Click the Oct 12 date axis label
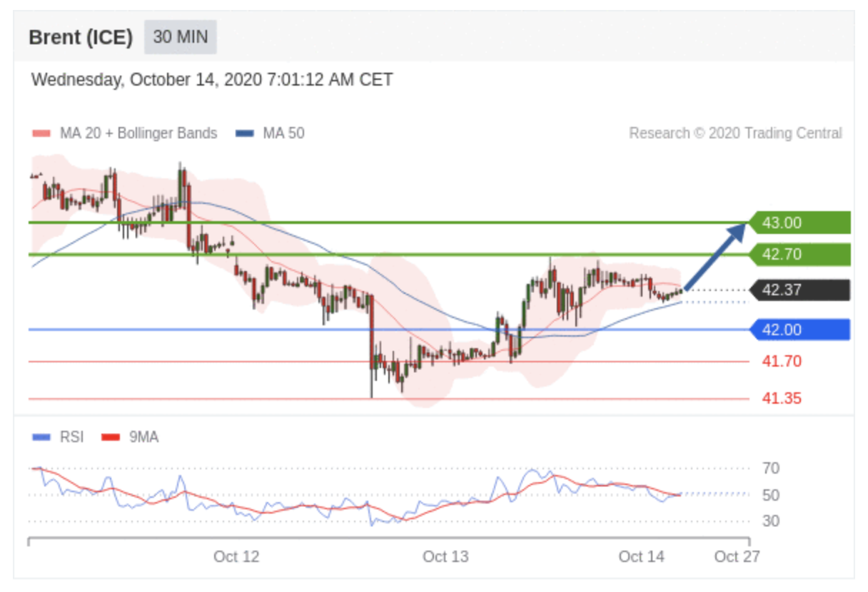Viewport: 868px width, 592px height. (236, 556)
